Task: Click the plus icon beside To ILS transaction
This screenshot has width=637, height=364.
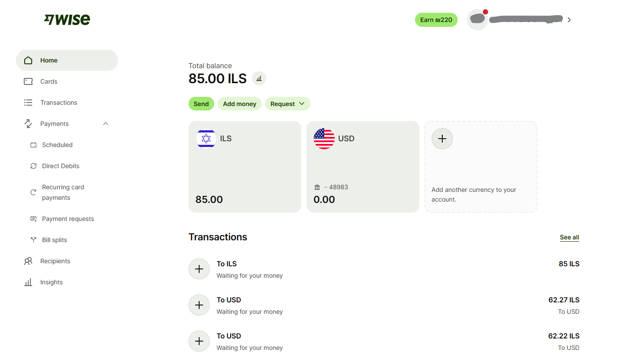Action: pos(199,269)
